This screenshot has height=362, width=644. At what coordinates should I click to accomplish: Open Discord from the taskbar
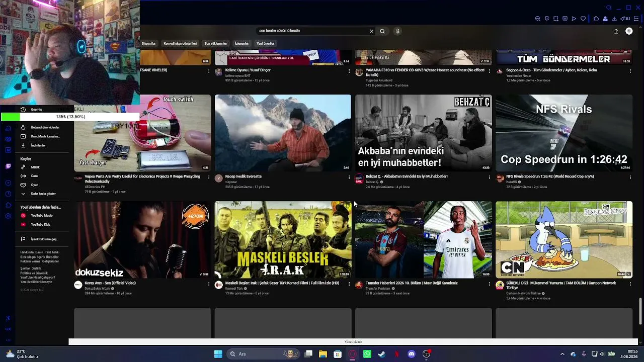tap(412, 354)
